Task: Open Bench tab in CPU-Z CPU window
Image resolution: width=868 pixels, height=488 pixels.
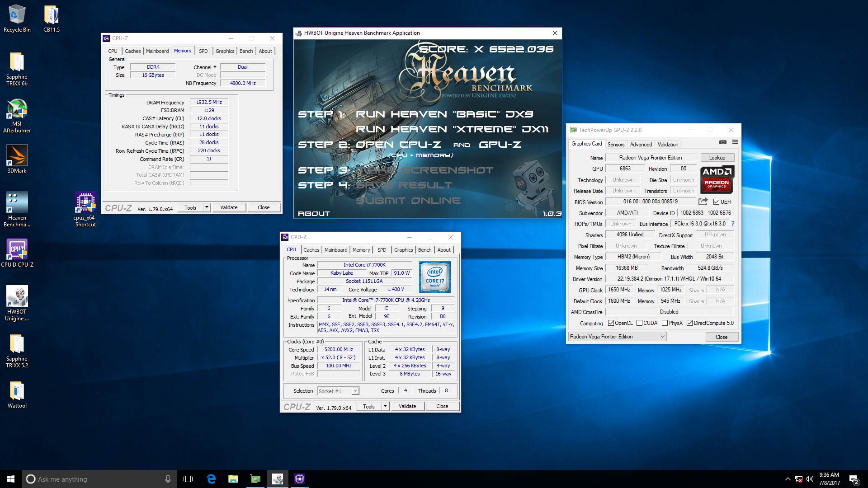Action: 425,250
